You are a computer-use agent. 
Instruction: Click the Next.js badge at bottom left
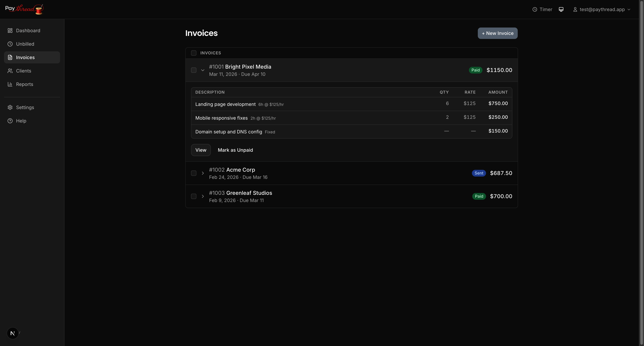[x=13, y=333]
